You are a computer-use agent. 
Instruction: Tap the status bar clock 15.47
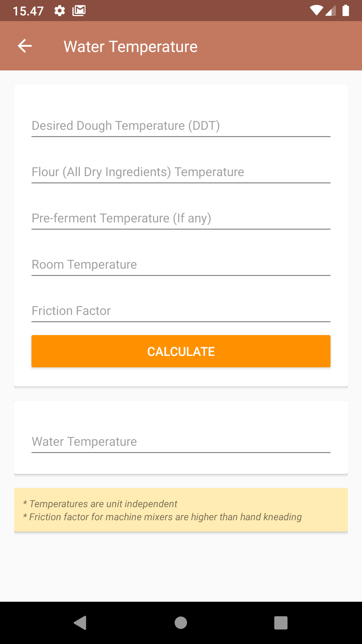point(28,11)
